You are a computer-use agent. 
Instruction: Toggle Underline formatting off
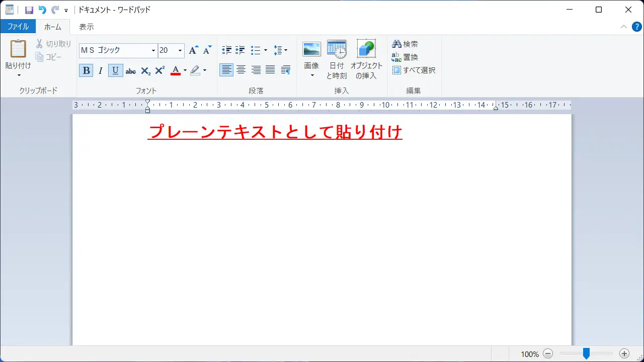115,71
